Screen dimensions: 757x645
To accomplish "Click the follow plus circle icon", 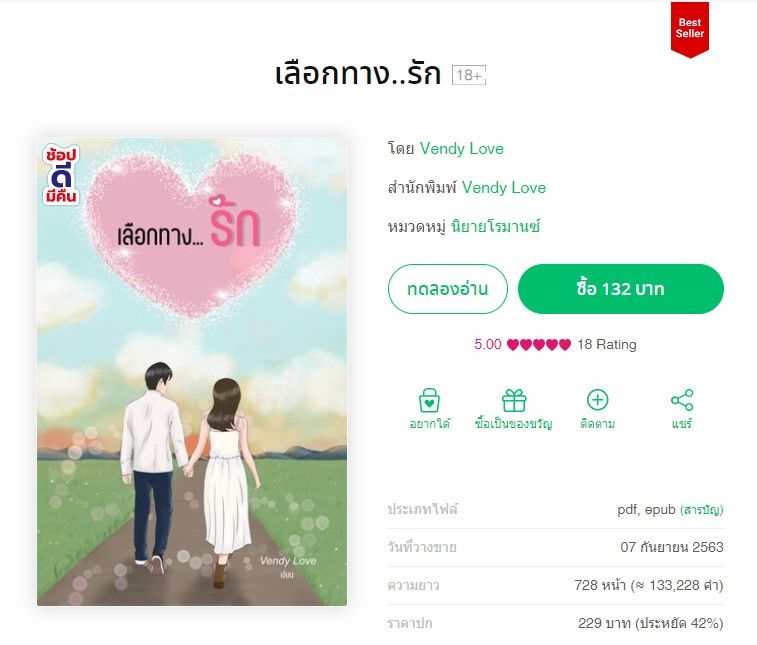I will [x=597, y=400].
